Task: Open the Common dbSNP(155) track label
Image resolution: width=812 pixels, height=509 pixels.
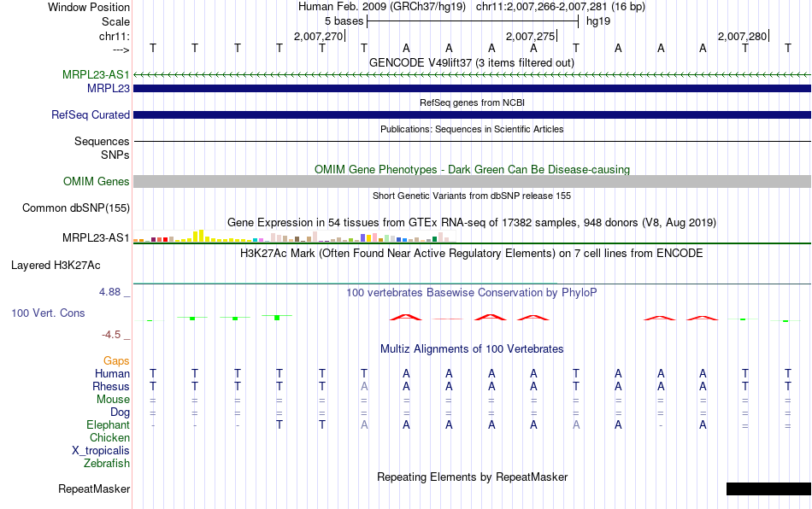Action: pos(76,208)
